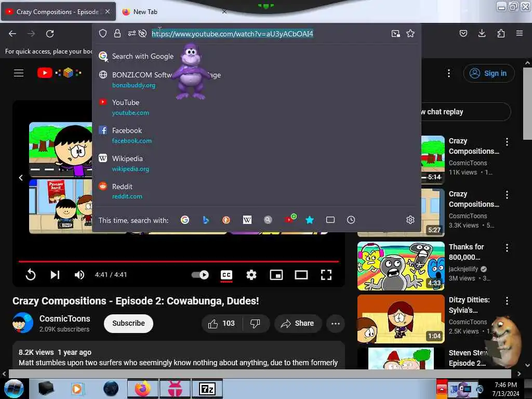This screenshot has width=532, height=399.
Task: Open CosmicToons channel avatar
Action: click(23, 323)
